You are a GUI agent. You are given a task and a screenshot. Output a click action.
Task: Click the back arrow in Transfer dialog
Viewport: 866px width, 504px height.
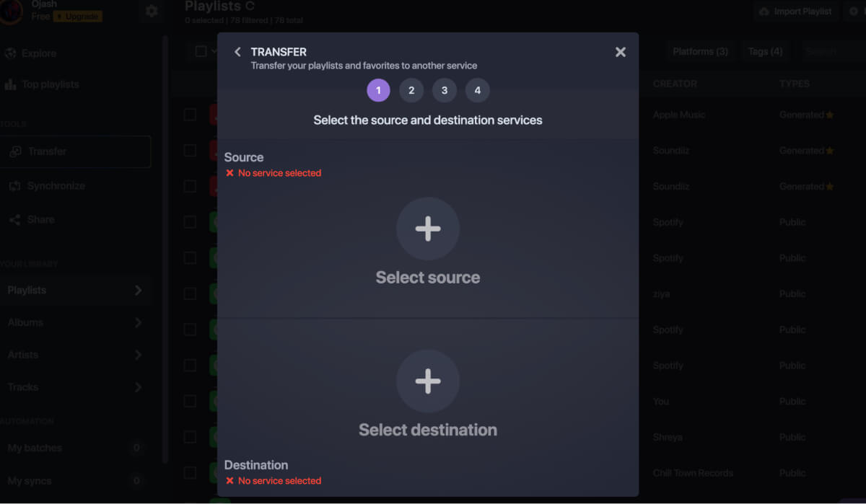237,51
